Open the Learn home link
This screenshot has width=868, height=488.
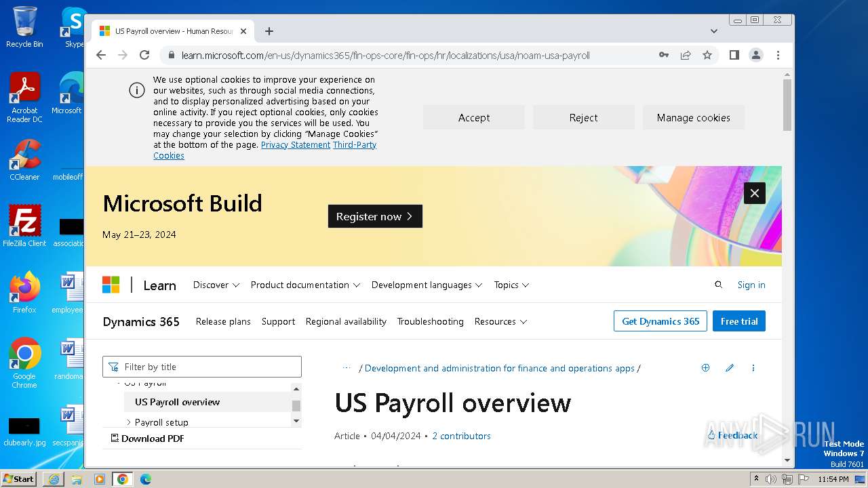160,285
